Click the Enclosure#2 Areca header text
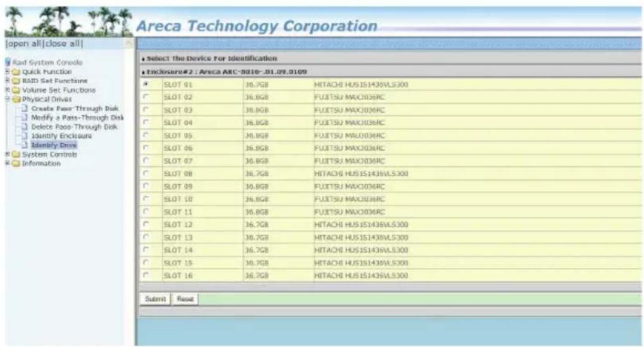The height and width of the screenshot is (347, 644). click(x=227, y=72)
